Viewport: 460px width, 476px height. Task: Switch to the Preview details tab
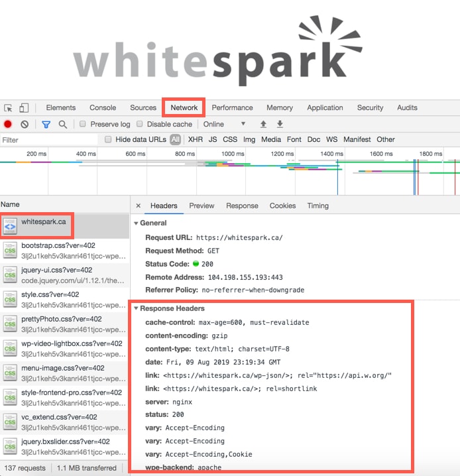point(201,206)
